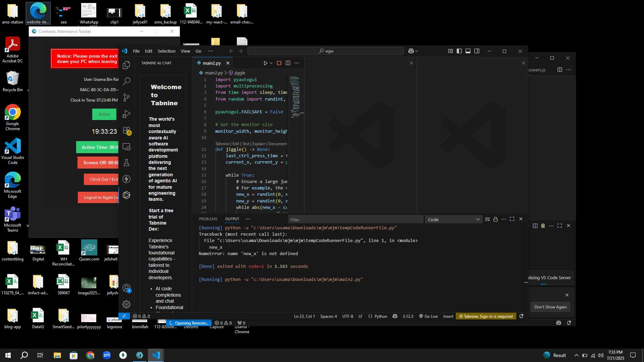
Task: Open Google Chrome from taskbar
Action: coord(90,355)
